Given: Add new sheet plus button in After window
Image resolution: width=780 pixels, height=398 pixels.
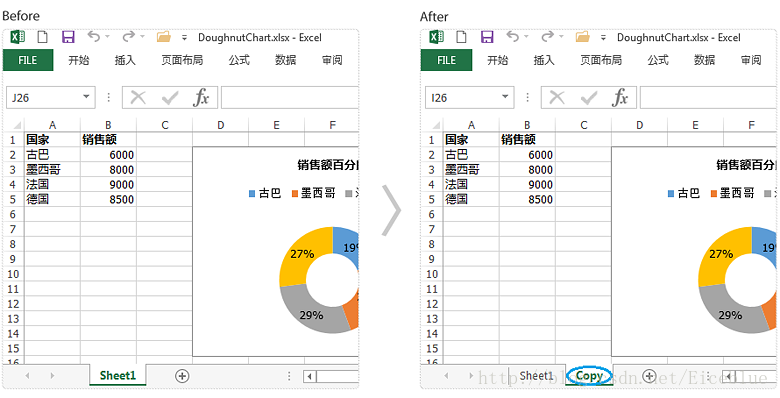Looking at the screenshot, I should point(649,376).
